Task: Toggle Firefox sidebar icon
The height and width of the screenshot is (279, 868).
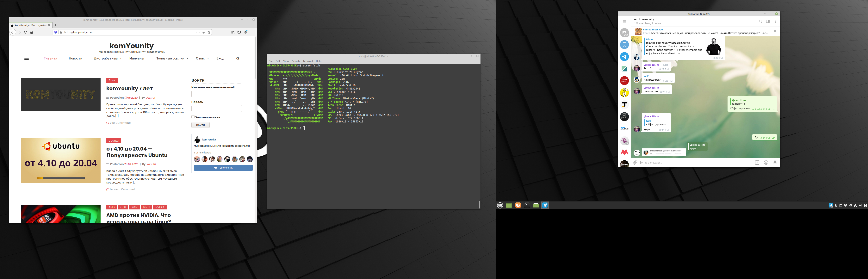Action: [239, 32]
